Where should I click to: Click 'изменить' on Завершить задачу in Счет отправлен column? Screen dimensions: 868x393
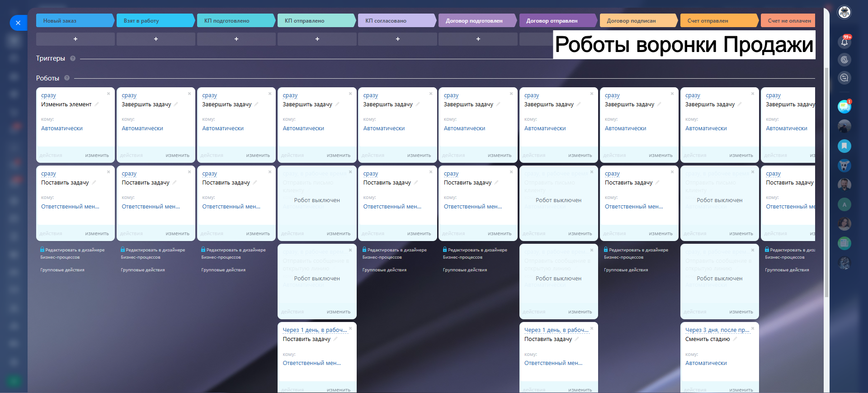[x=741, y=155]
